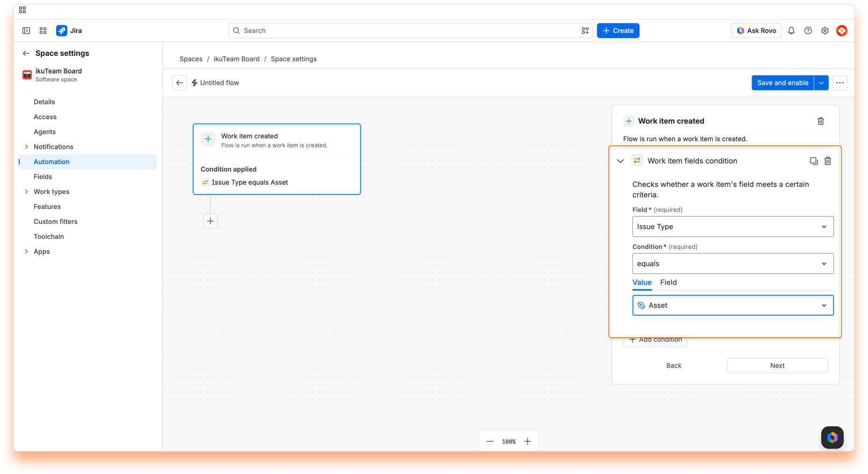The image size is (868, 474).
Task: Open more actions ellipsis menu
Action: pos(840,83)
